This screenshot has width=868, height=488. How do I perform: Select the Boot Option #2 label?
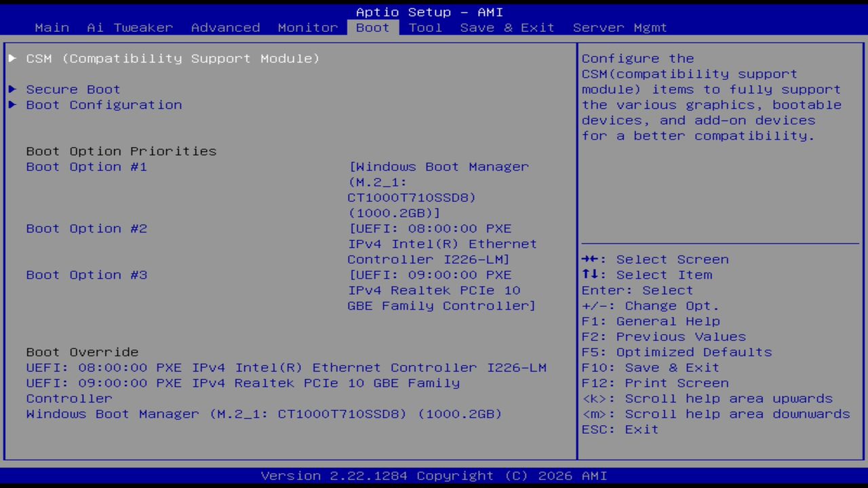(x=87, y=228)
